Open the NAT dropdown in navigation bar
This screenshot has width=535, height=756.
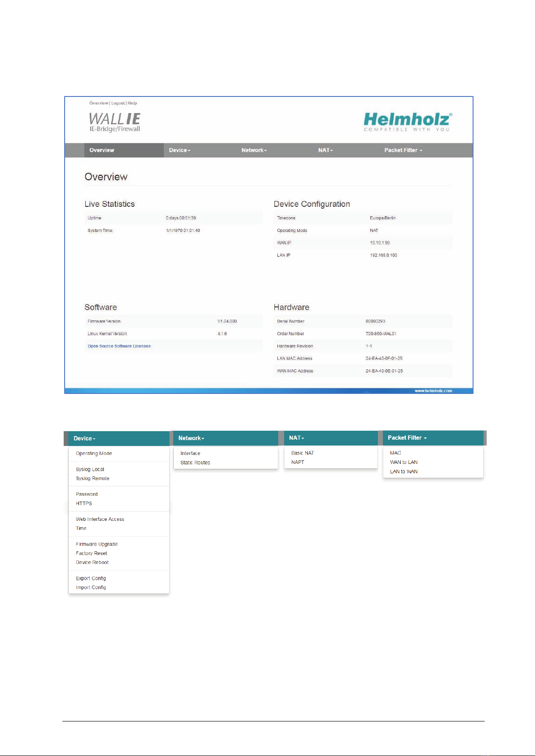click(x=325, y=150)
